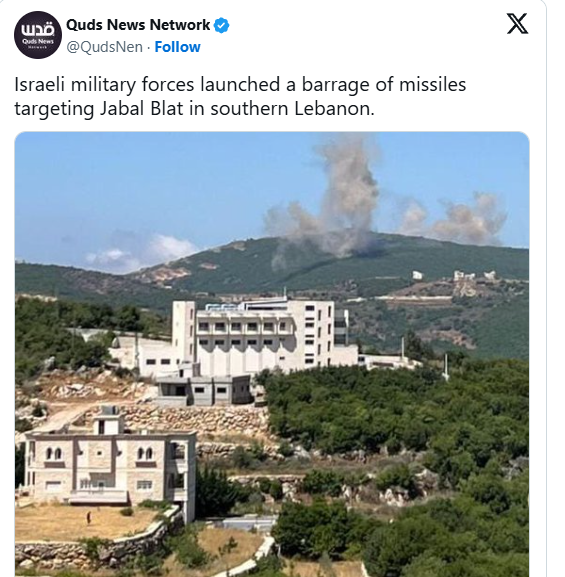Click the tweet text about Jabal Blat
Viewport: 565px width, 577px height.
tap(240, 96)
